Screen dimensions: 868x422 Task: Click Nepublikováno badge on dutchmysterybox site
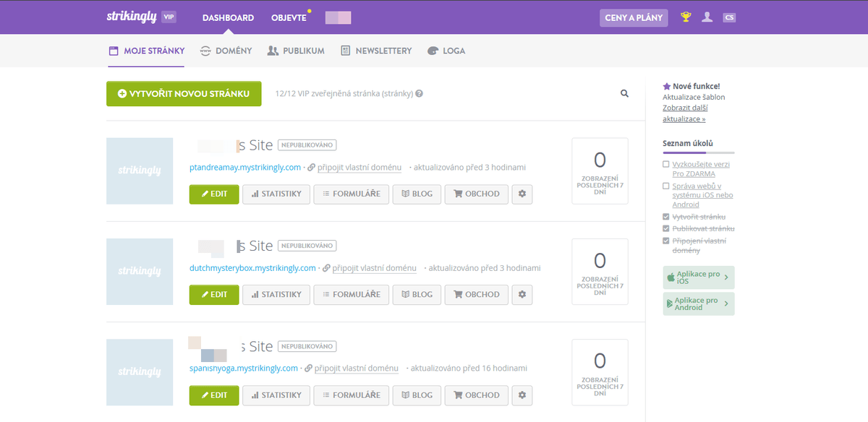click(307, 246)
